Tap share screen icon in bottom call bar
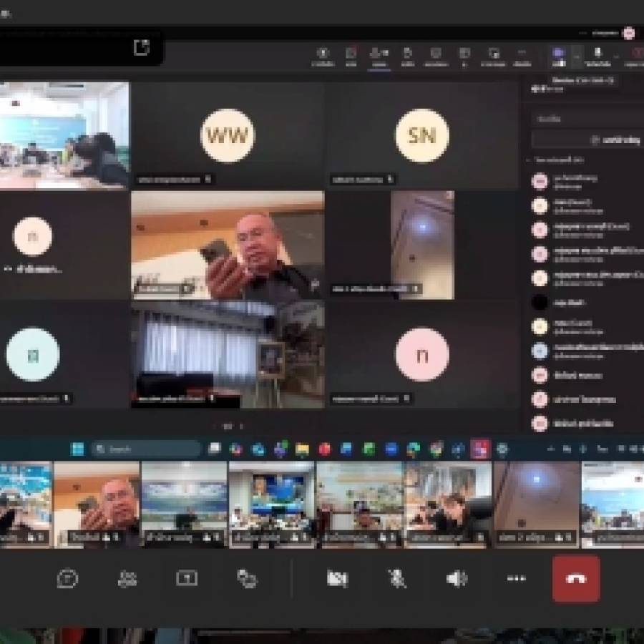The height and width of the screenshot is (644, 644). point(187,578)
